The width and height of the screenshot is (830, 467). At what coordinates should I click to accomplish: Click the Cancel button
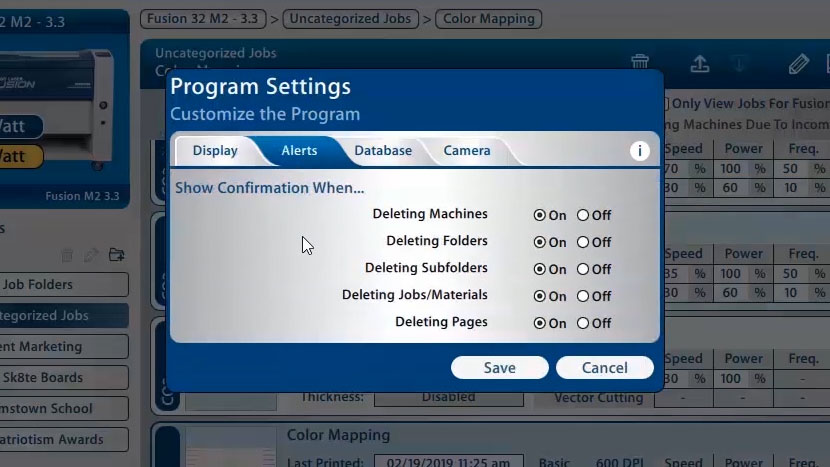[x=605, y=368]
